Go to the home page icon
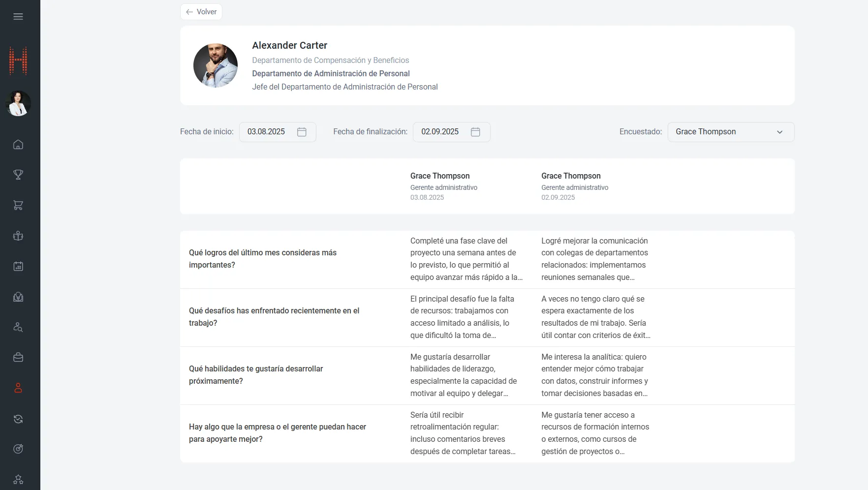The image size is (868, 490). coord(18,145)
